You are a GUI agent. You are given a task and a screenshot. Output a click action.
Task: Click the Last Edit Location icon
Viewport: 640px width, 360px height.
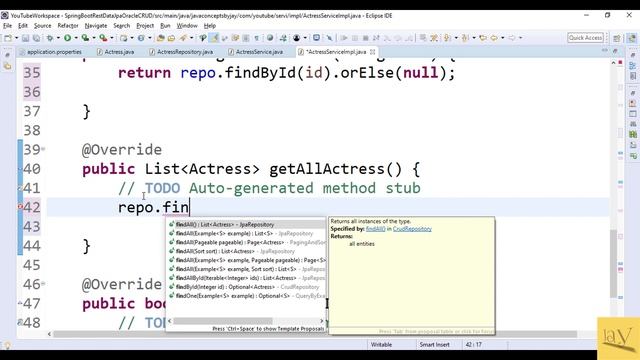click(483, 38)
